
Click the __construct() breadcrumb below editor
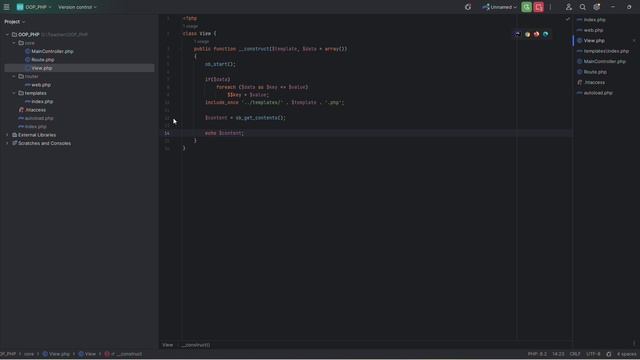point(196,345)
